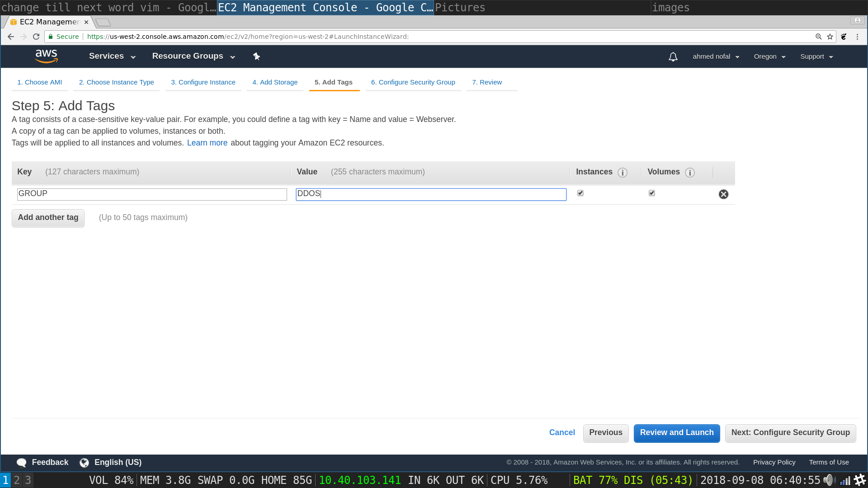Open the Learn more tagging link
Screen dimensions: 868x488
tap(207, 143)
